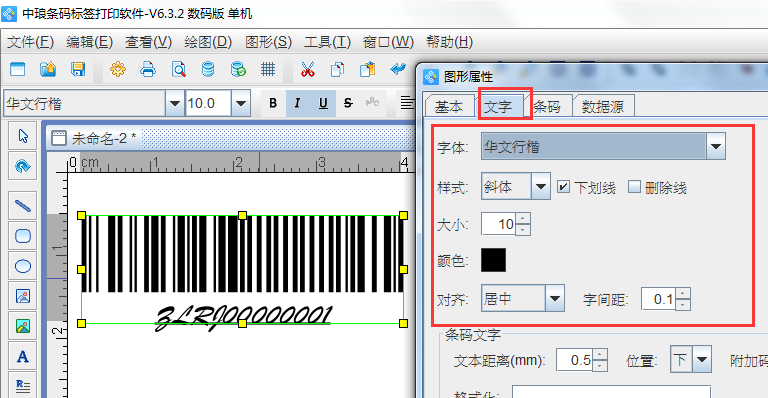The image size is (768, 398).
Task: Toggle the grid icon in the toolbar
Action: [x=268, y=69]
